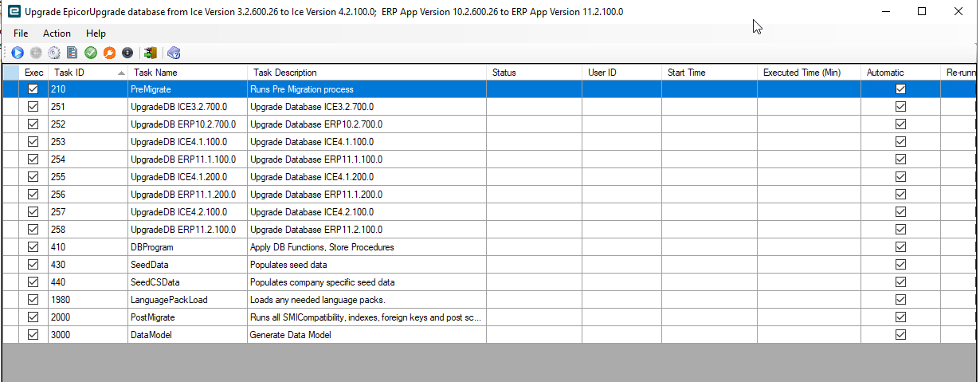This screenshot has width=980, height=382.
Task: Select the UpgradeDB ERP10.2.700.0 task name
Action: (186, 124)
